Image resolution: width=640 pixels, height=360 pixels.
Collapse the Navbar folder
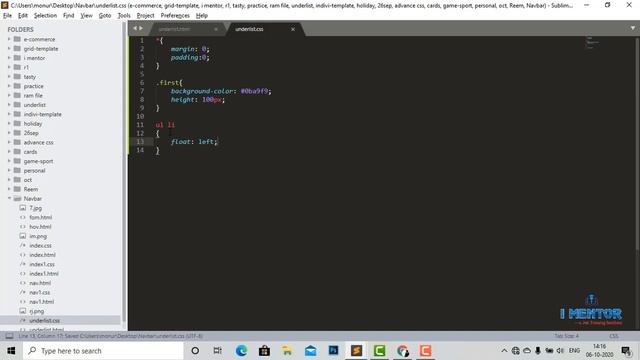tap(9, 198)
